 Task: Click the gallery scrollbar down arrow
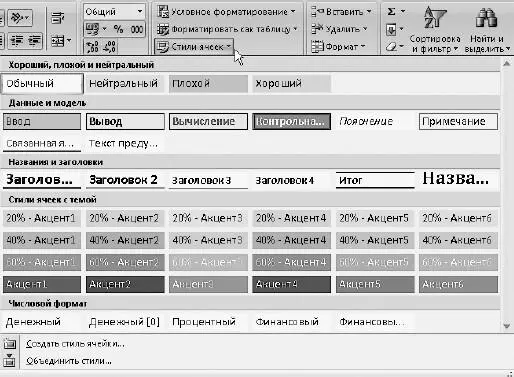pyautogui.click(x=506, y=326)
